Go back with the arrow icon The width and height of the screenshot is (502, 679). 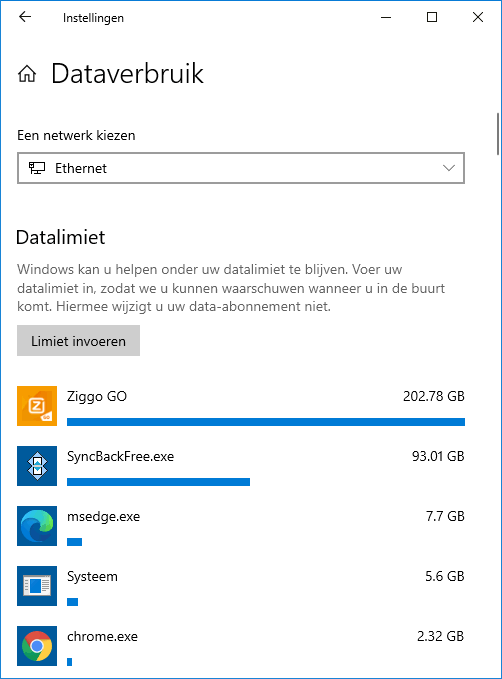point(25,17)
